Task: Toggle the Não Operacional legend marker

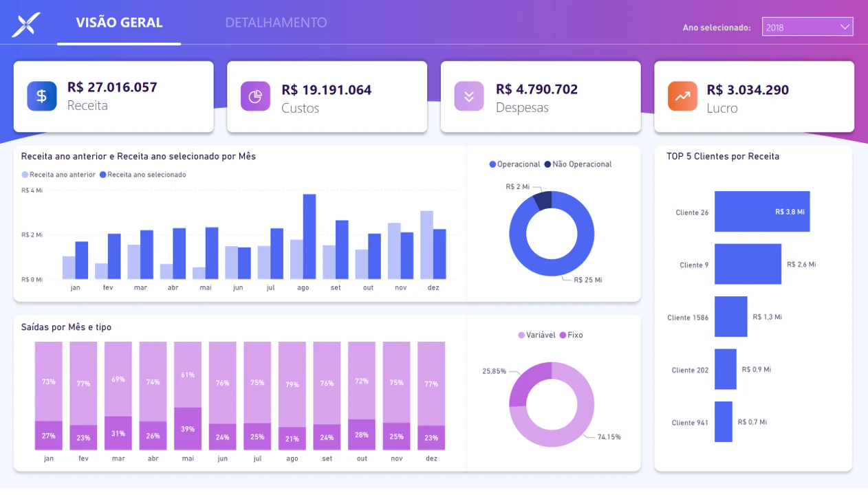Action: point(547,164)
